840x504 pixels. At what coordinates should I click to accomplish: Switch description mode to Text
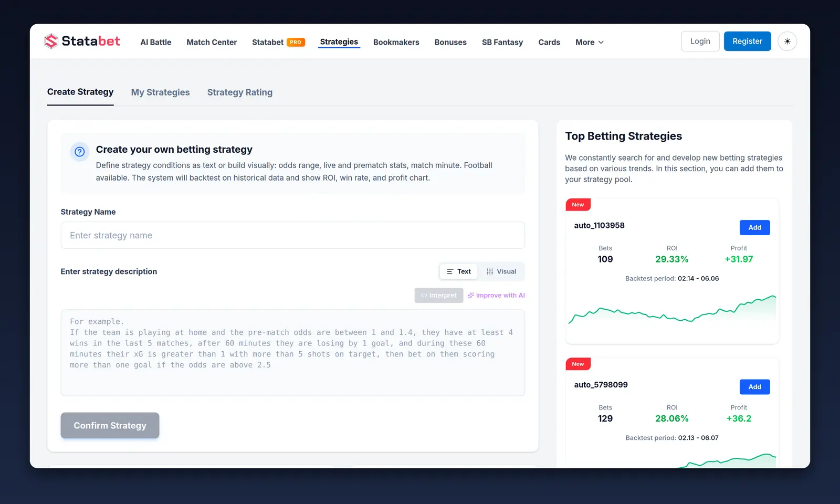tap(459, 271)
